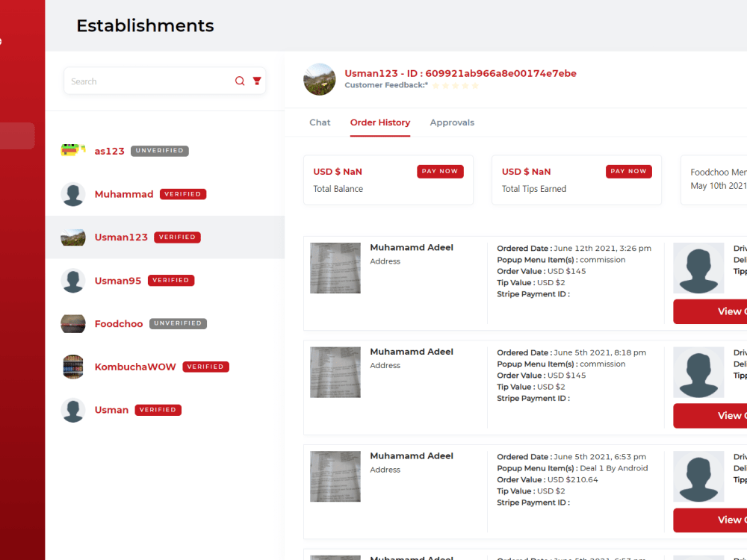The height and width of the screenshot is (560, 747).
Task: Click View button on June 12th order
Action: coord(710,311)
